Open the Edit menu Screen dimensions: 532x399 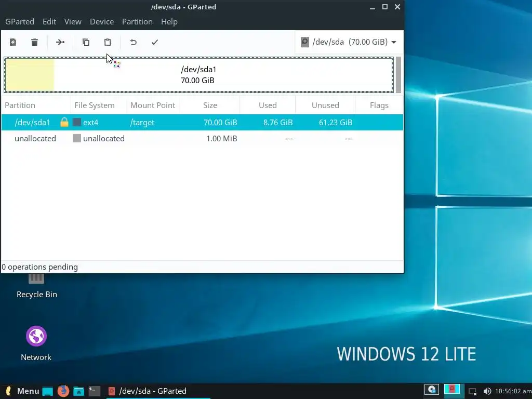point(49,22)
